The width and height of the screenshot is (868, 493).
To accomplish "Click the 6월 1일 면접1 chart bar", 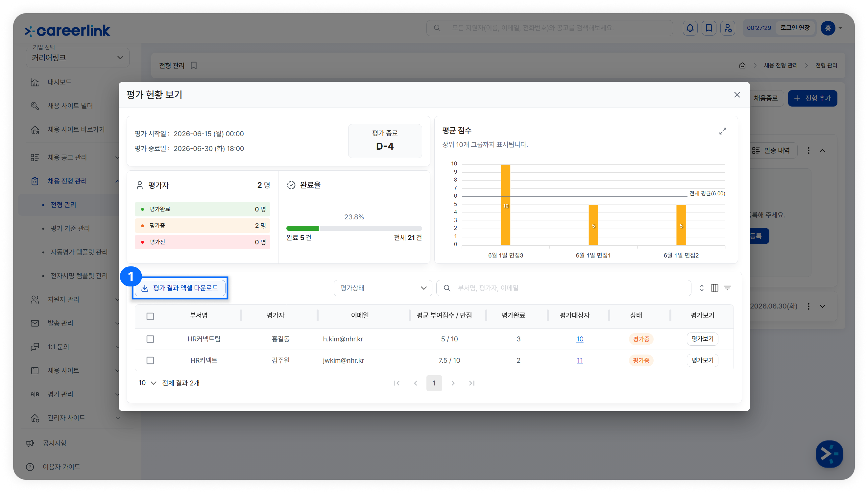I will pos(593,225).
